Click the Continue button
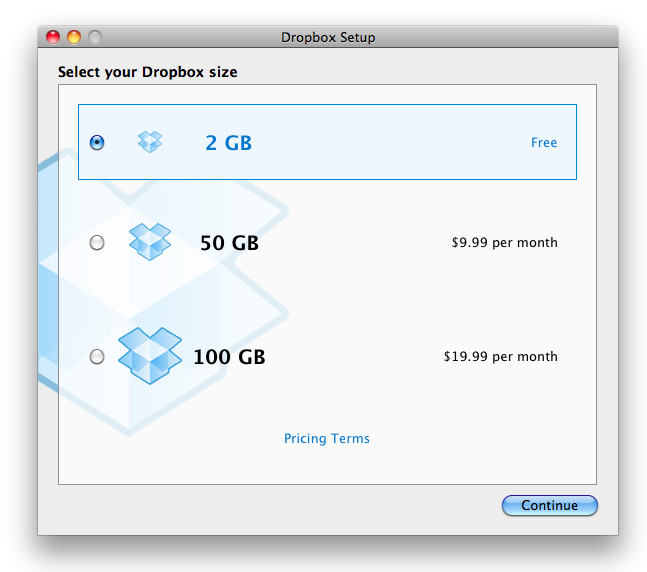647x572 pixels. pyautogui.click(x=550, y=506)
